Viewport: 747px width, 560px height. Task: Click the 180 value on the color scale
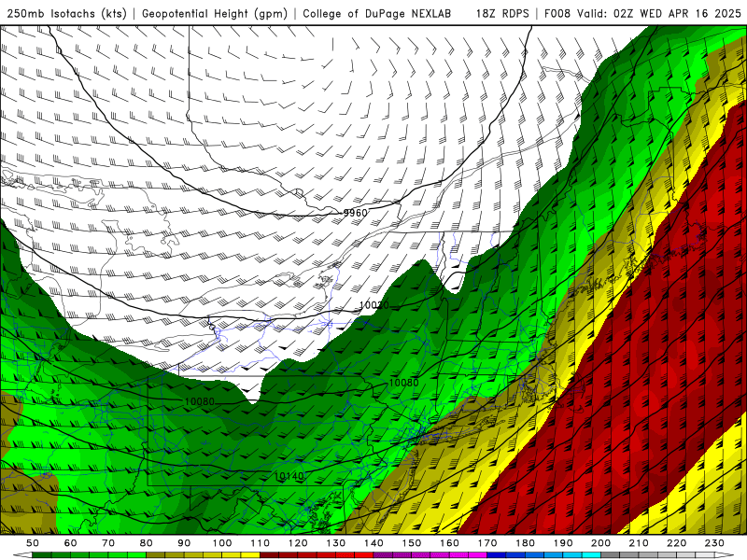click(x=525, y=543)
